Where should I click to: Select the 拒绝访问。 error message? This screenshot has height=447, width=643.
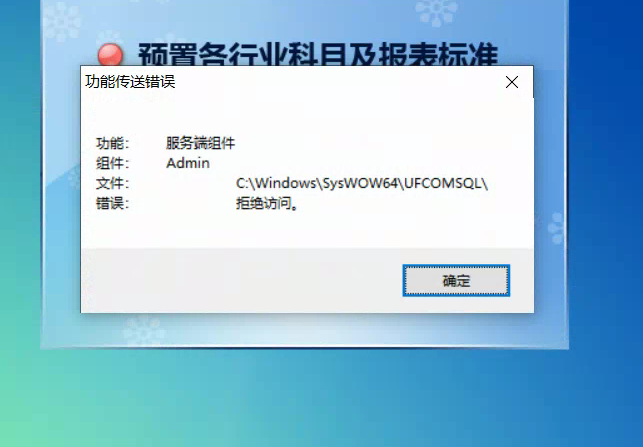[x=267, y=203]
